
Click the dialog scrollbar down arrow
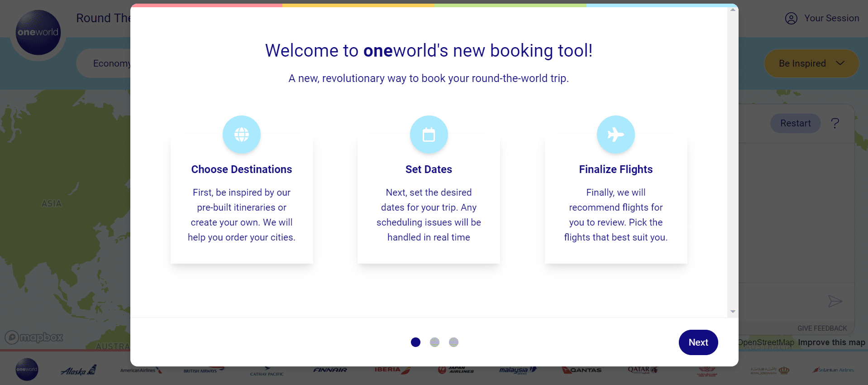pos(733,312)
